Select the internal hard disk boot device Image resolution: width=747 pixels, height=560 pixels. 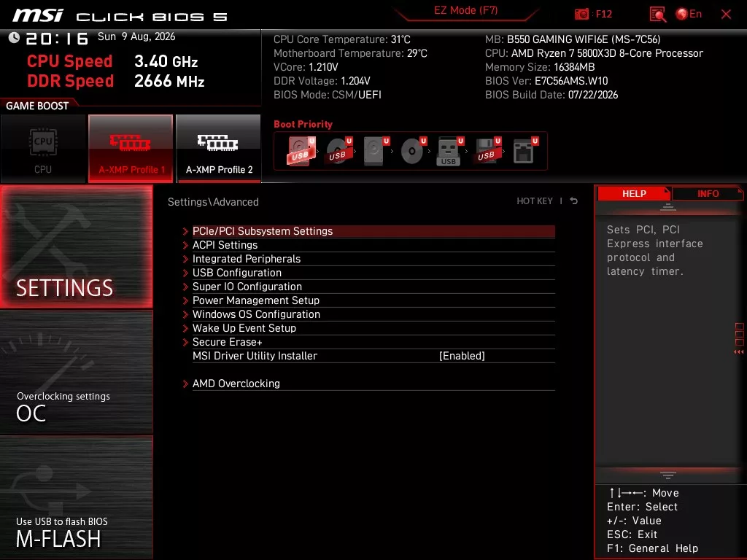(x=376, y=151)
